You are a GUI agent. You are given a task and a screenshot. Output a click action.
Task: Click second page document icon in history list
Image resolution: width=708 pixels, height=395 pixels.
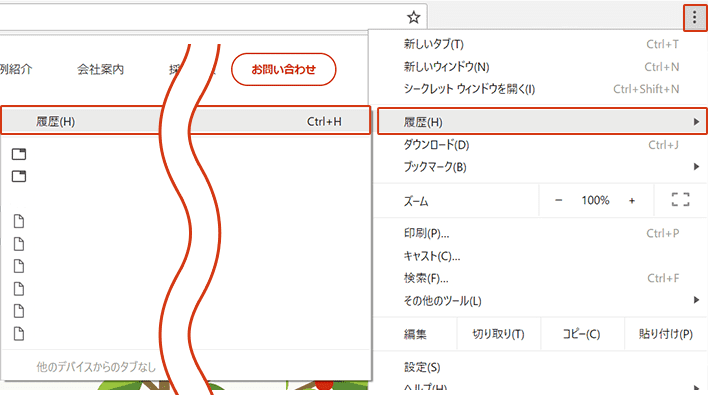pyautogui.click(x=19, y=244)
